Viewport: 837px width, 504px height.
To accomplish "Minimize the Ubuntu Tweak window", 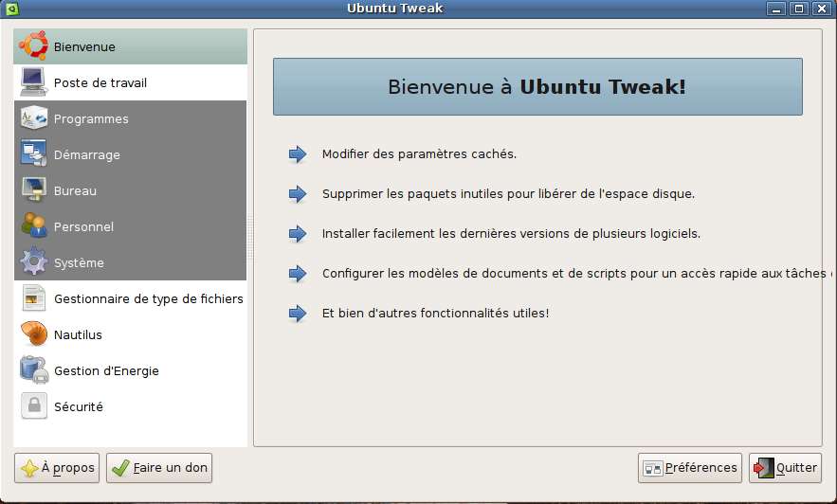I will tap(776, 8).
